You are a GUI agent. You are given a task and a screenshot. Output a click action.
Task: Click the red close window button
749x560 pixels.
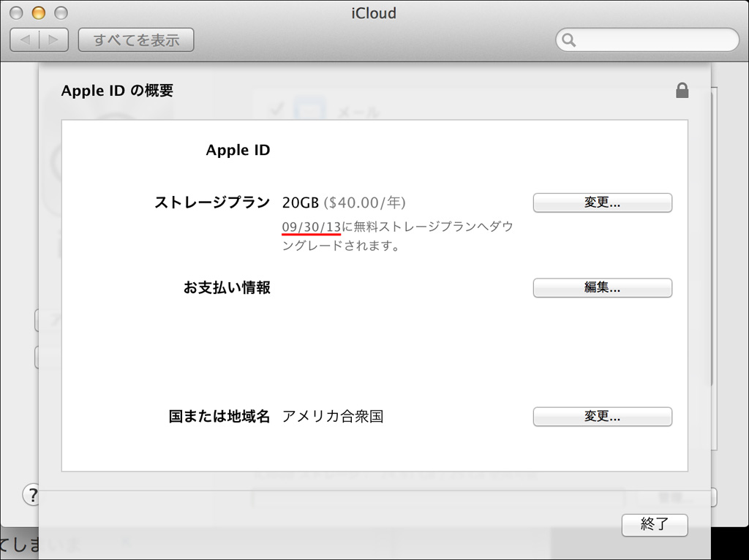16,13
